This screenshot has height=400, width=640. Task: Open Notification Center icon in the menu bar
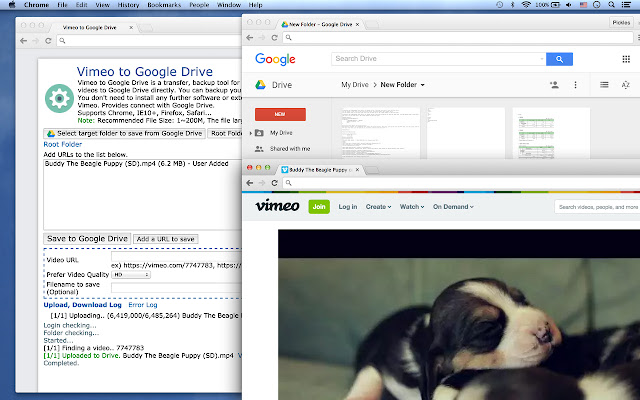[626, 5]
